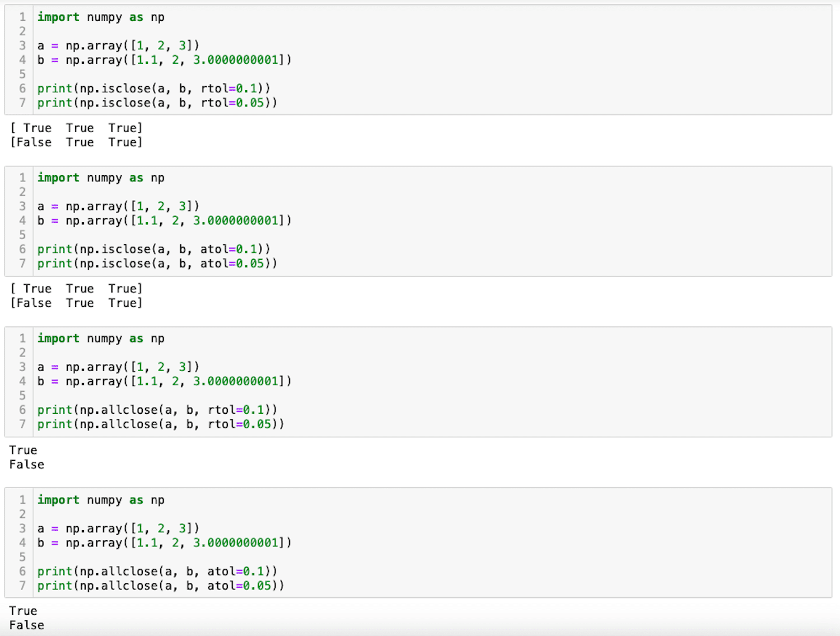
Task: Click the allclose rtol=0.05 print line
Action: click(161, 424)
